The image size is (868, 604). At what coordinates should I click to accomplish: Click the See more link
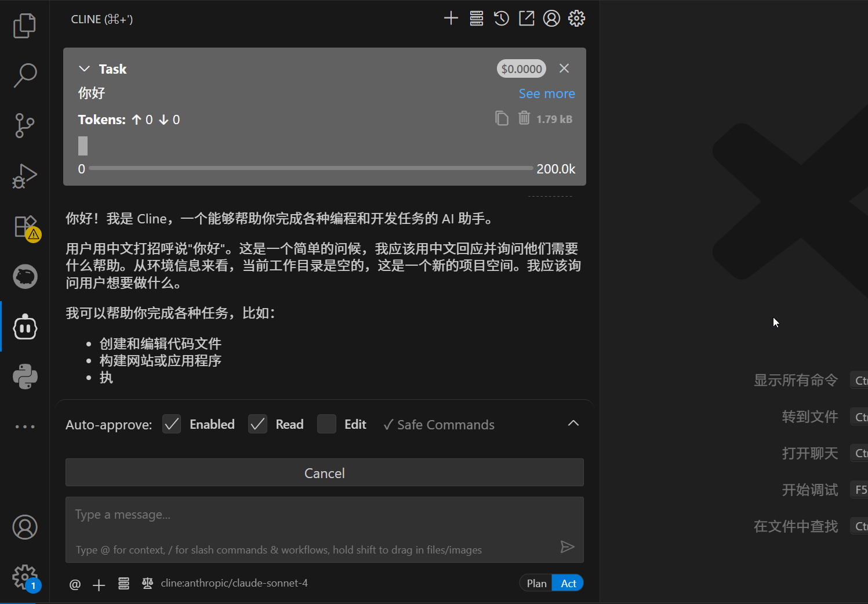(546, 94)
